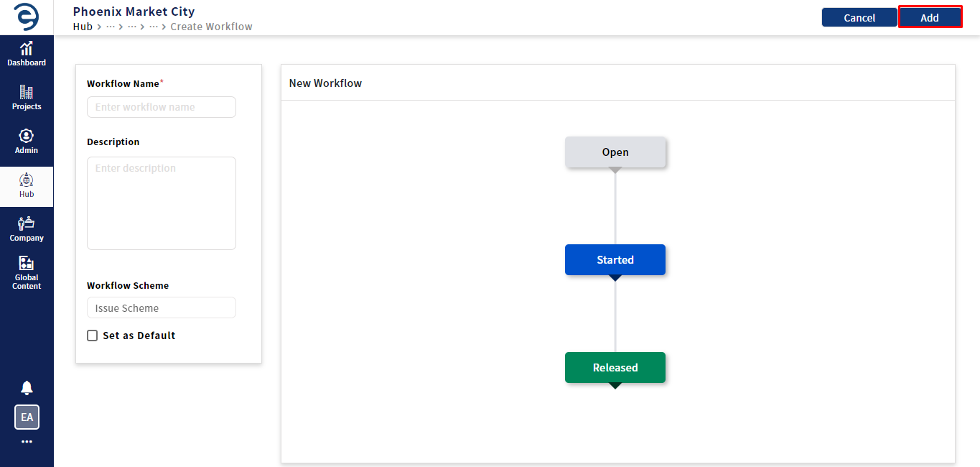Open the Dashboard section
This screenshot has height=467, width=980.
coord(27,54)
